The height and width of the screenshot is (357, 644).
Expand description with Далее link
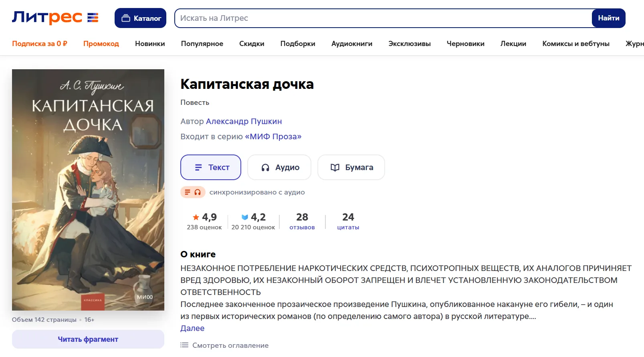pyautogui.click(x=192, y=328)
